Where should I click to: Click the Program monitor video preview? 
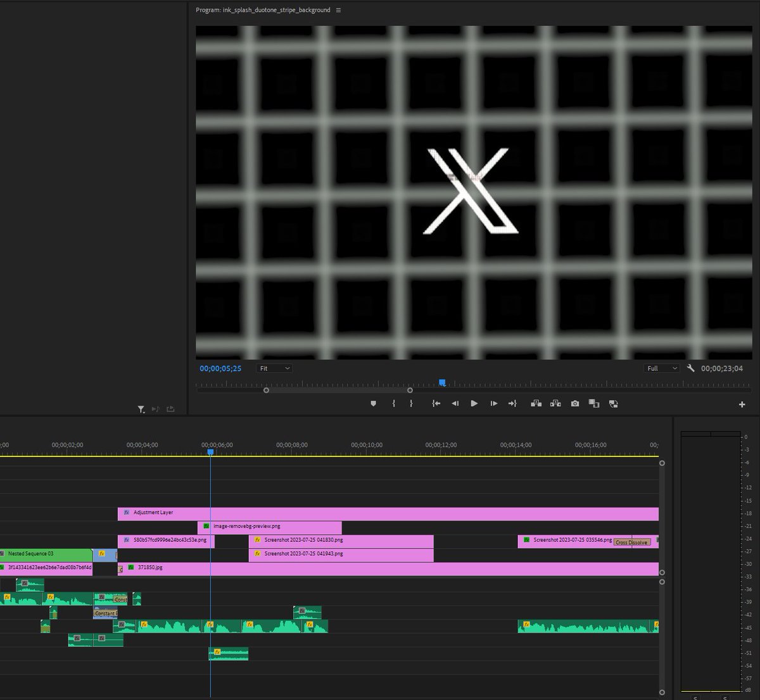[x=474, y=192]
